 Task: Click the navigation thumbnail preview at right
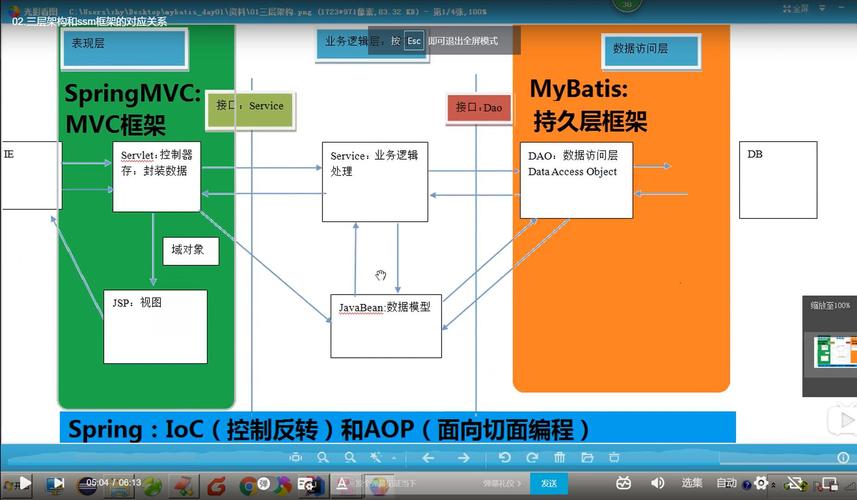click(835, 351)
